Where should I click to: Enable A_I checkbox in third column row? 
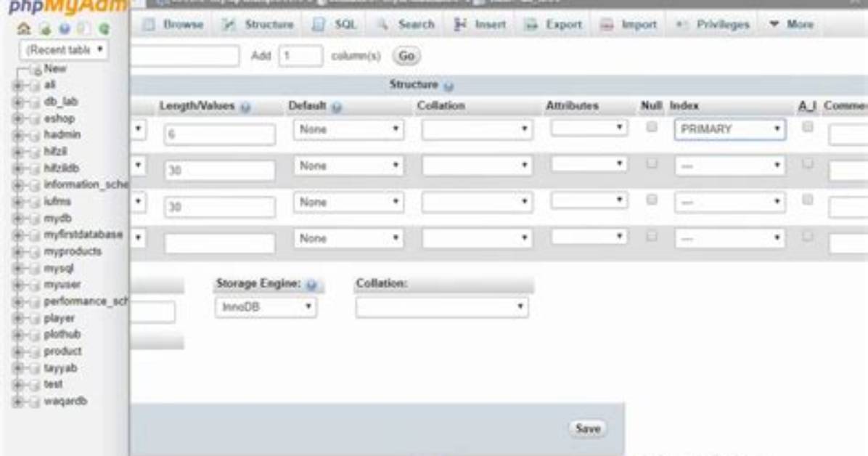pyautogui.click(x=808, y=200)
